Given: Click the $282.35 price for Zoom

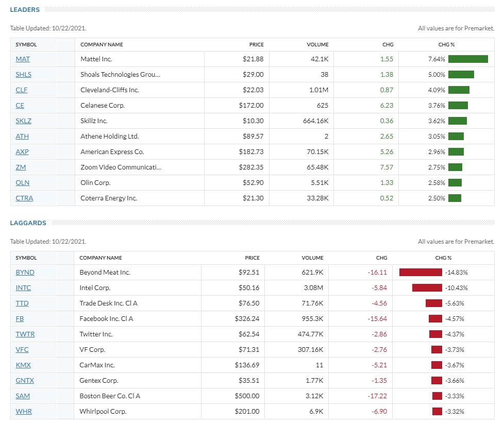Looking at the screenshot, I should point(251,167).
